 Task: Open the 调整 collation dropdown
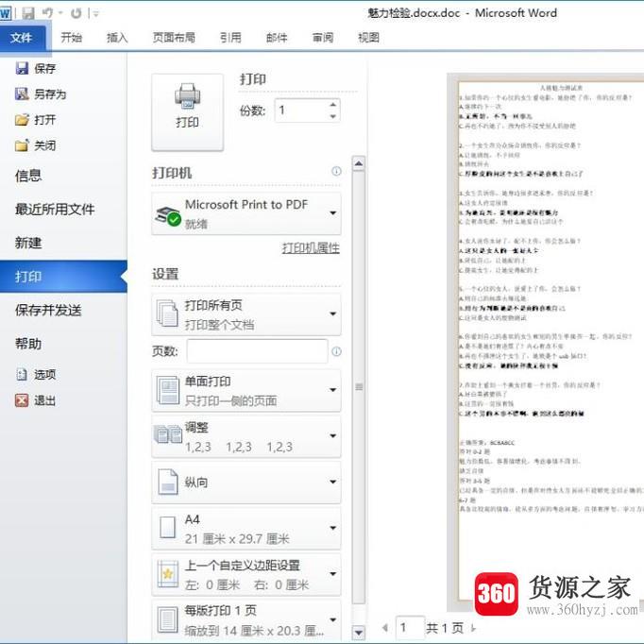246,436
